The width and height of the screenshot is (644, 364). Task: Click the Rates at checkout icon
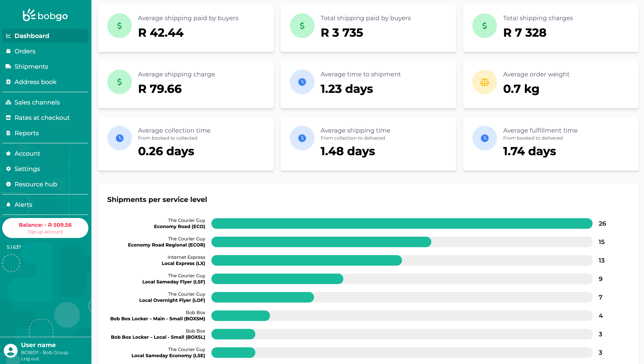click(x=9, y=117)
